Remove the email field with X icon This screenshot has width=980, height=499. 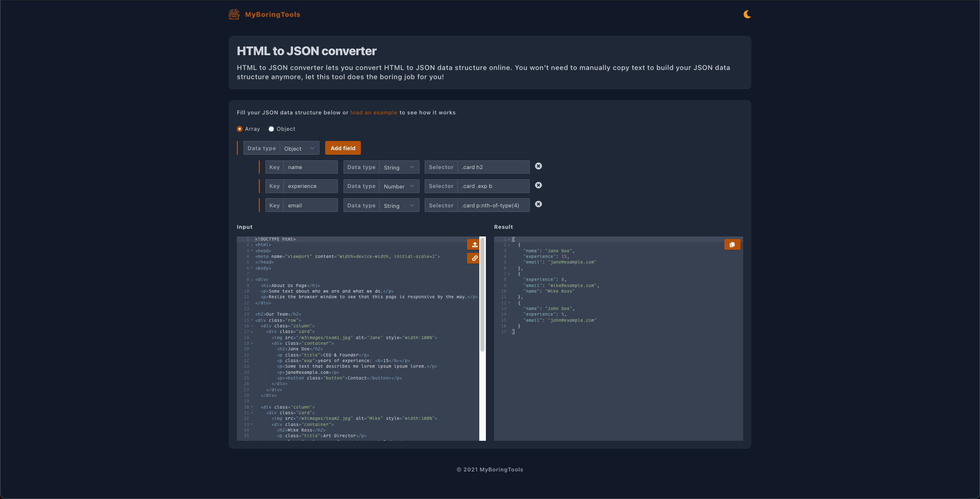[538, 204]
